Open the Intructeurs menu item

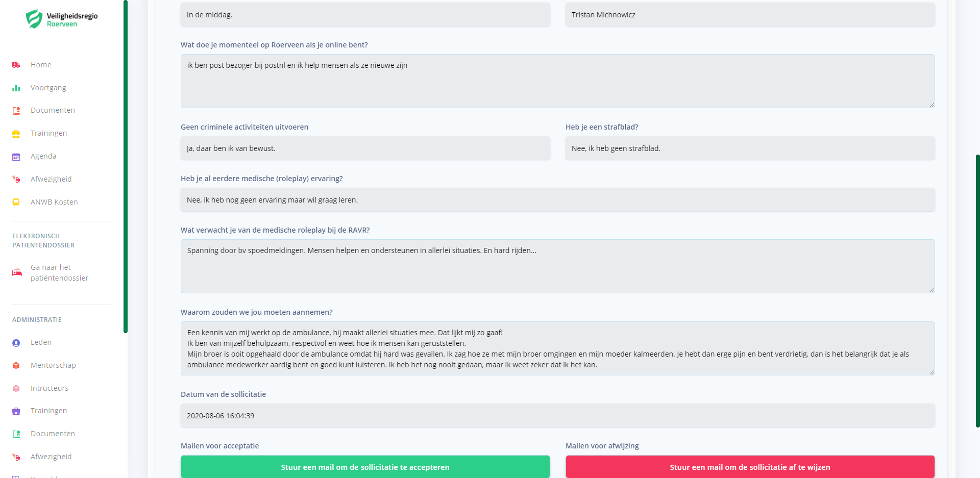pos(50,388)
